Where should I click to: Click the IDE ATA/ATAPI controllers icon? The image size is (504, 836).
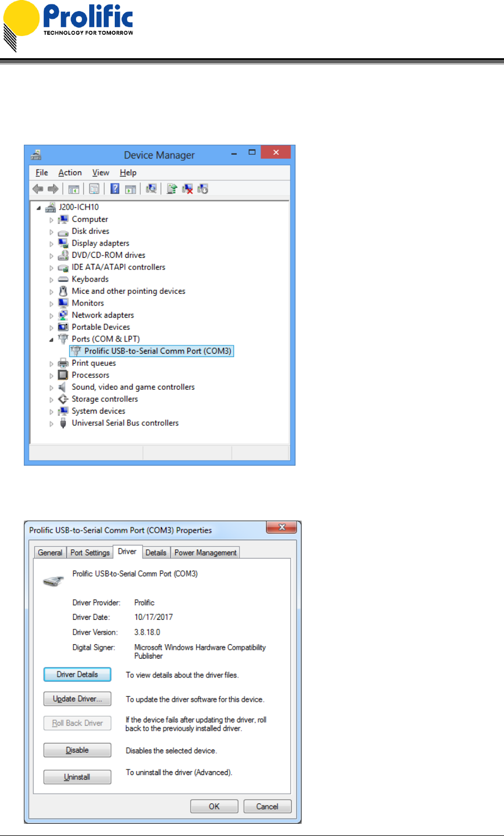point(63,268)
